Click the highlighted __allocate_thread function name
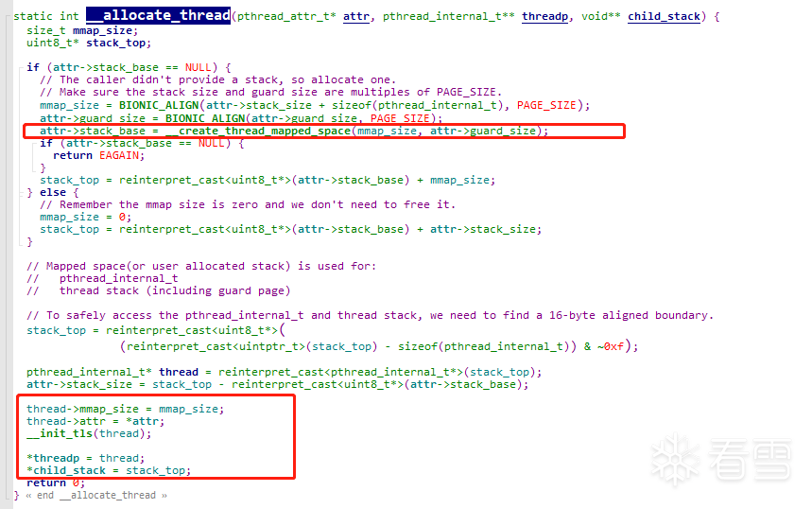This screenshot has height=509, width=812. [159, 15]
